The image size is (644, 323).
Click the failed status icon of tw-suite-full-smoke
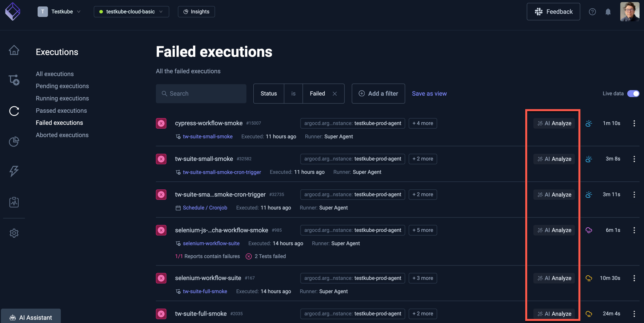pyautogui.click(x=161, y=314)
